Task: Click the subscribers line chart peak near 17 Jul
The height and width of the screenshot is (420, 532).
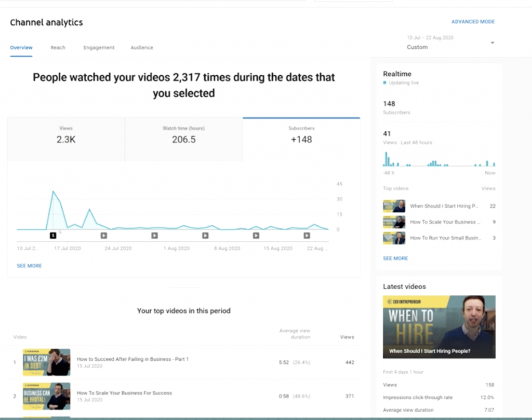Action: [54, 192]
